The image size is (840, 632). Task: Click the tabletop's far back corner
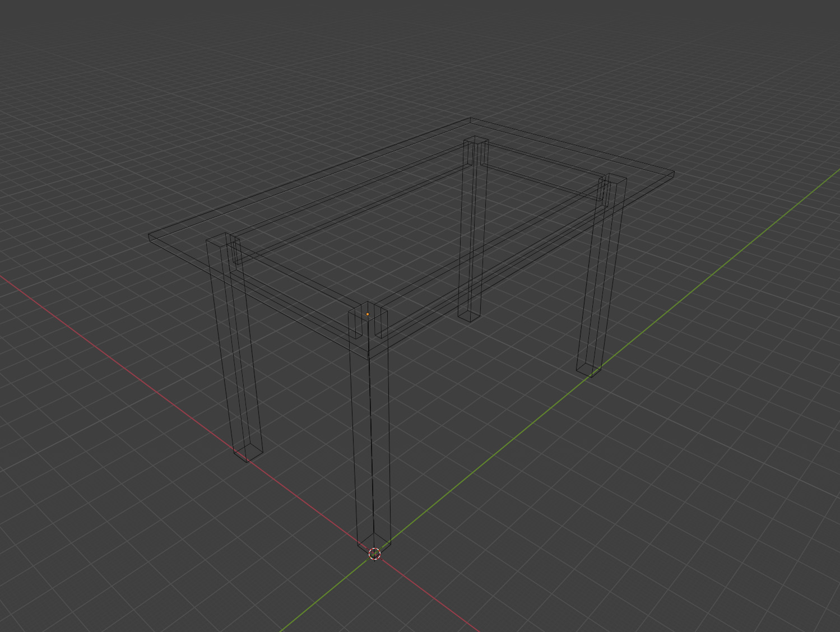pos(471,120)
